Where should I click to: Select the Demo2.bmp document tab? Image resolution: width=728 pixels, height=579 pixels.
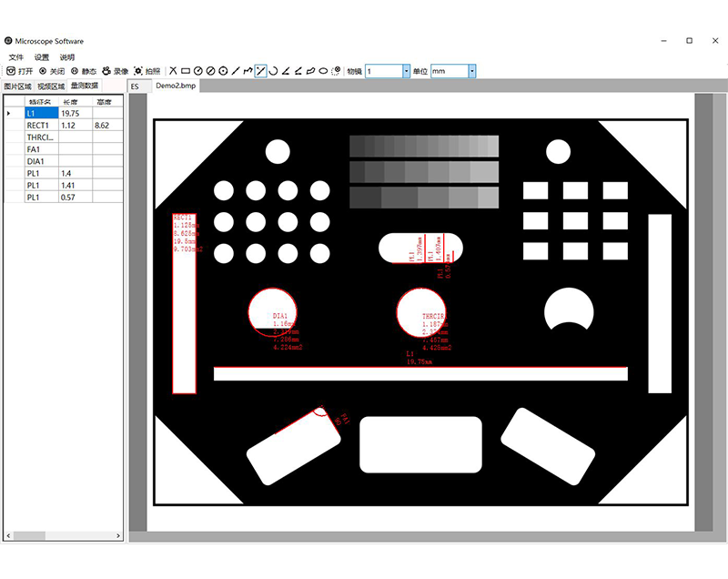[176, 86]
